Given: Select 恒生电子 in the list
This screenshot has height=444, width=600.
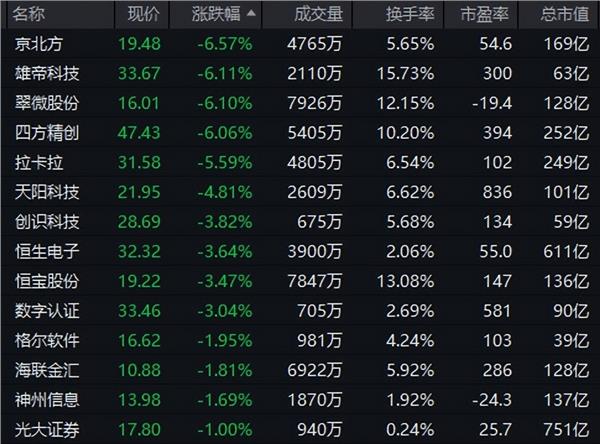Looking at the screenshot, I should point(47,251).
